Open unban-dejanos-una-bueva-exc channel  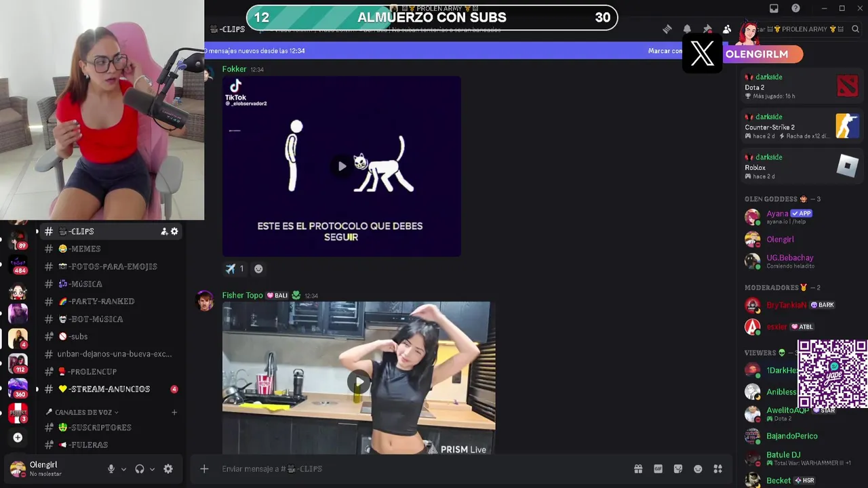[111, 354]
